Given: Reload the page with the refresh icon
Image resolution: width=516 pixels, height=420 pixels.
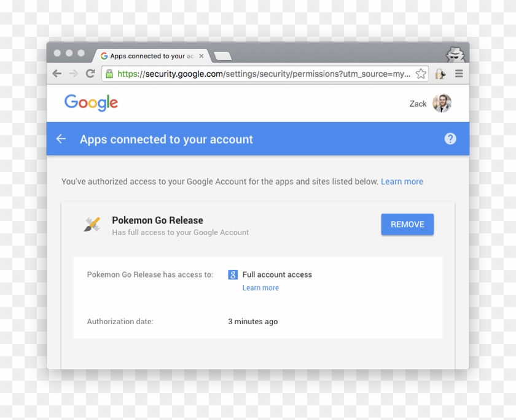Looking at the screenshot, I should (x=90, y=74).
